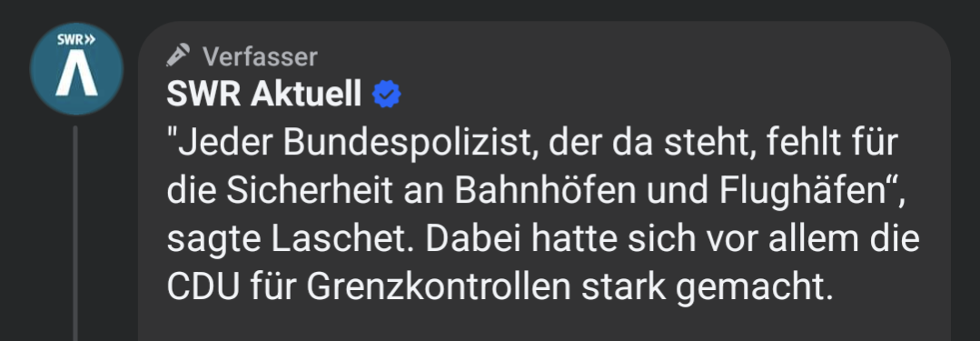Click the line beginning sagte Laschet

[x=543, y=240]
